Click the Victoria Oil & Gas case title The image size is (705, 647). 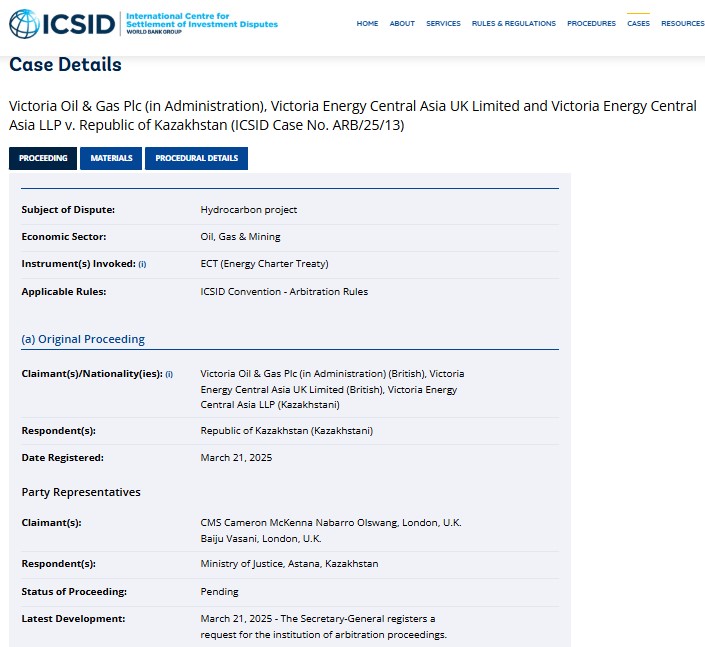pos(352,115)
